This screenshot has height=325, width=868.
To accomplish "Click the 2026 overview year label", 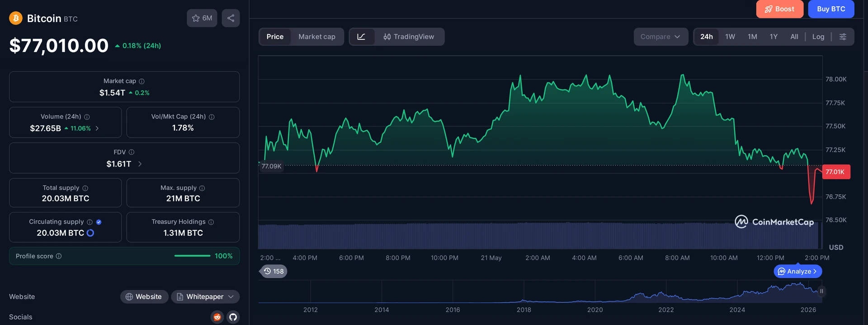I will (808, 310).
